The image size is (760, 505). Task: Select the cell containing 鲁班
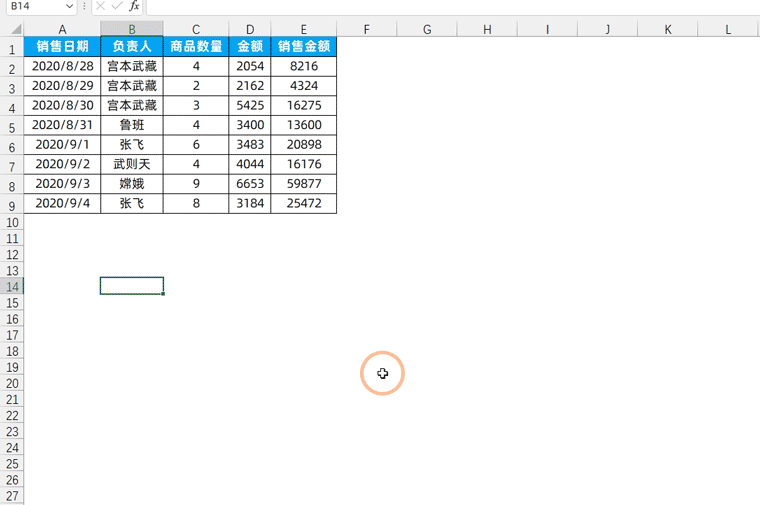[x=131, y=125]
